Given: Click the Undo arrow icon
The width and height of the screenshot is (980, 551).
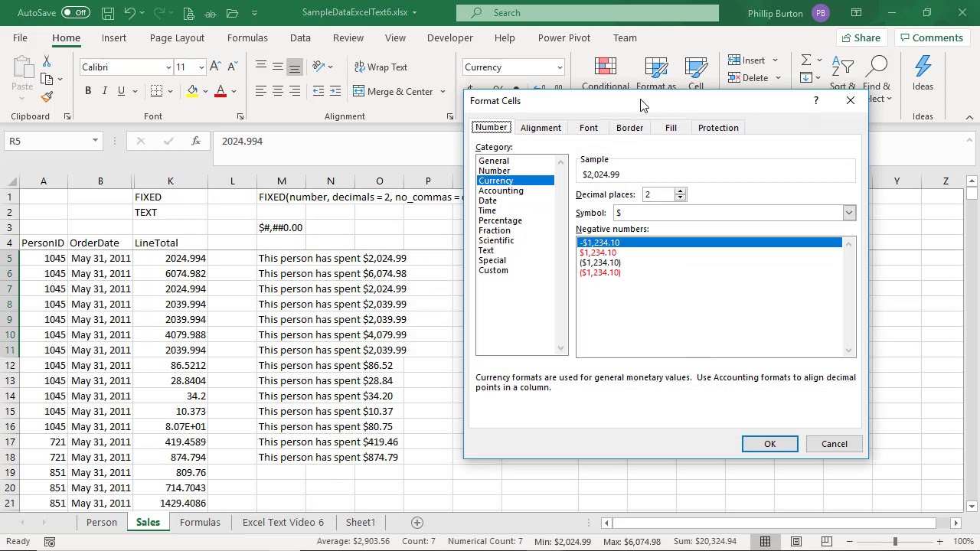Looking at the screenshot, I should click(x=129, y=13).
